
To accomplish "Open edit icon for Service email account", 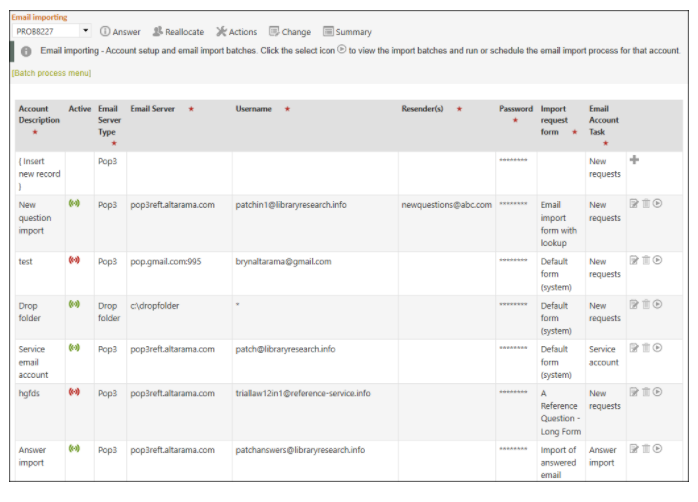I will click(x=634, y=348).
